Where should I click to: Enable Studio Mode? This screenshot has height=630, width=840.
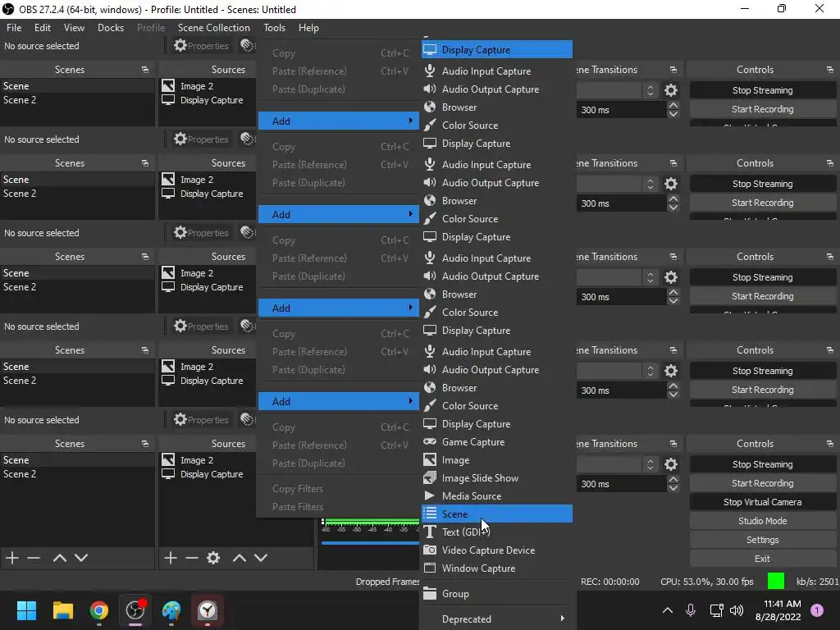[762, 521]
